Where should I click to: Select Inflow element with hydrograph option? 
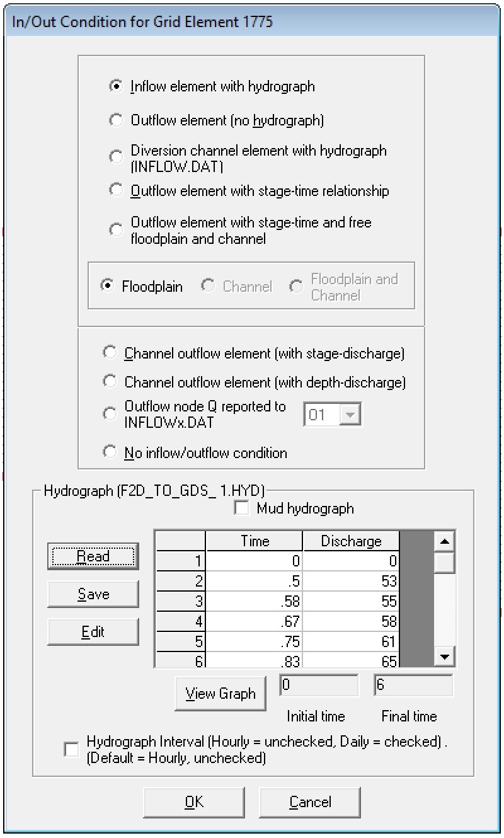(116, 87)
